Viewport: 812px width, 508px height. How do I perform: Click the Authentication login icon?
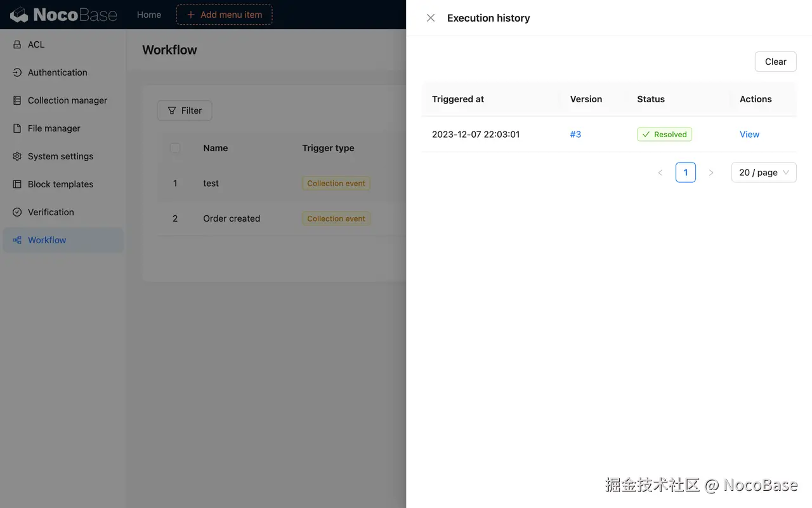pos(17,72)
